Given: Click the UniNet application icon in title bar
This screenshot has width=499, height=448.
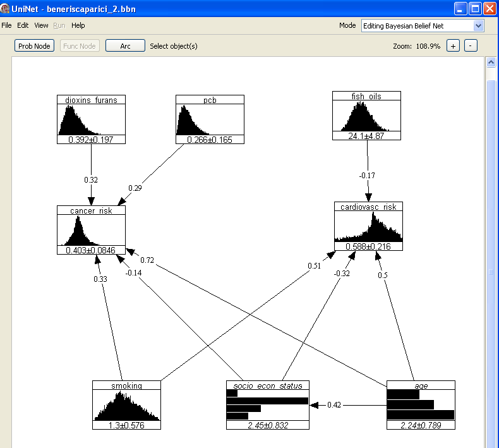Looking at the screenshot, I should point(6,9).
